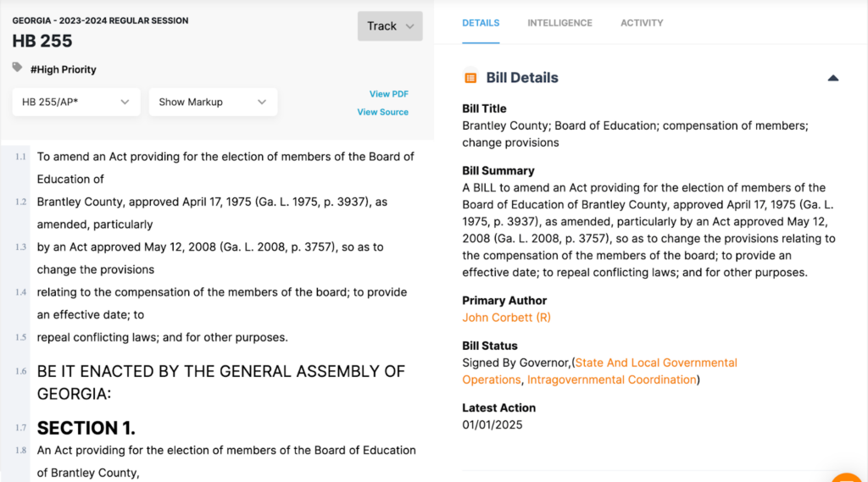Select the Details tab
This screenshot has width=868, height=482.
pos(481,23)
